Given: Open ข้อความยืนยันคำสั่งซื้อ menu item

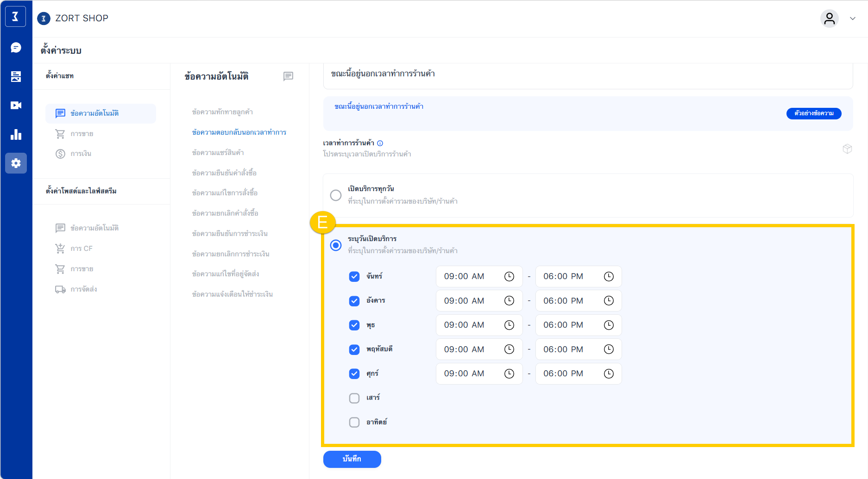Looking at the screenshot, I should point(224,173).
